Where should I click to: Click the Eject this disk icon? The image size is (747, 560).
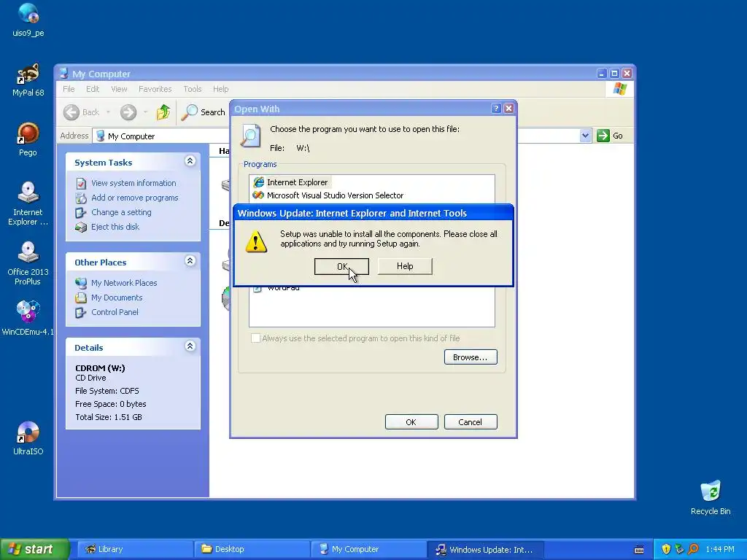pyautogui.click(x=81, y=227)
